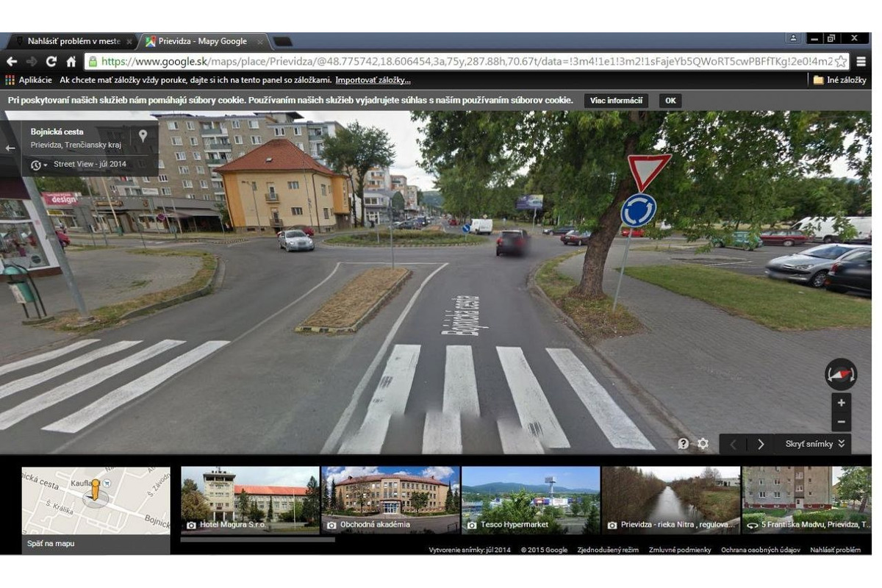Open Street View help via question mark icon
882x588 pixels.
[x=683, y=444]
